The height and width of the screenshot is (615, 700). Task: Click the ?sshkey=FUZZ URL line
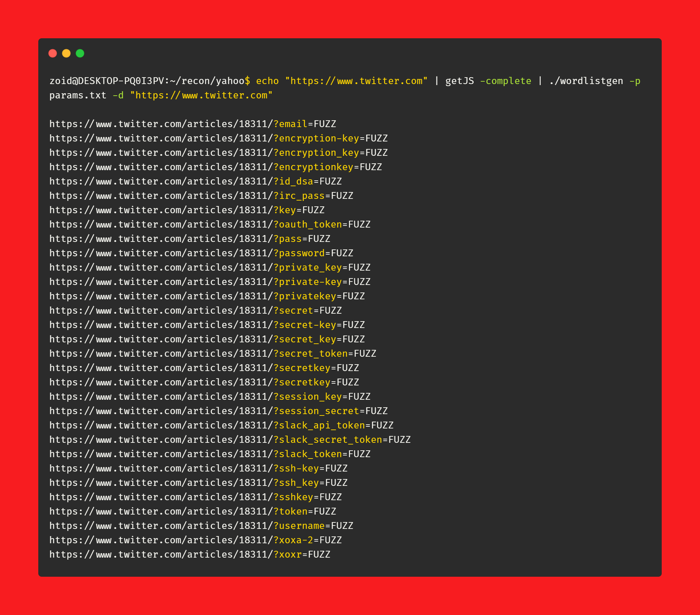(x=196, y=497)
